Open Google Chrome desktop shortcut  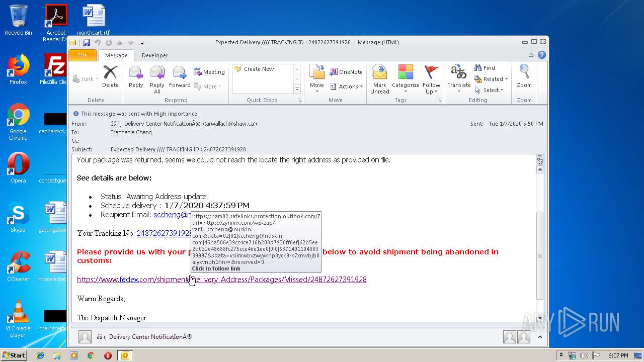(x=18, y=122)
